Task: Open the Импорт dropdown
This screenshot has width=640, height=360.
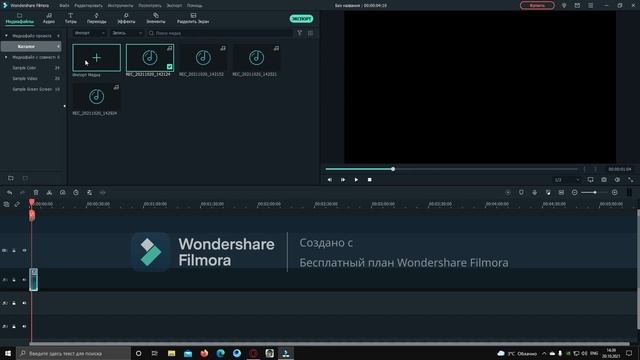Action: click(89, 33)
